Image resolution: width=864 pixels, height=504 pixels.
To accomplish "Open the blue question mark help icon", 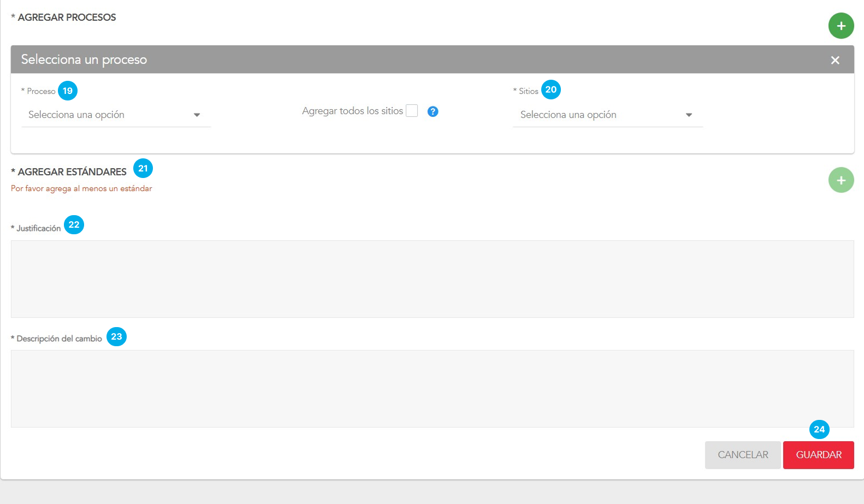I will (433, 111).
